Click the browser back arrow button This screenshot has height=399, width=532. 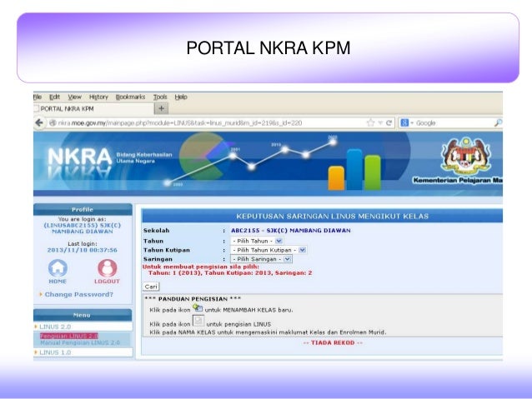pos(39,122)
